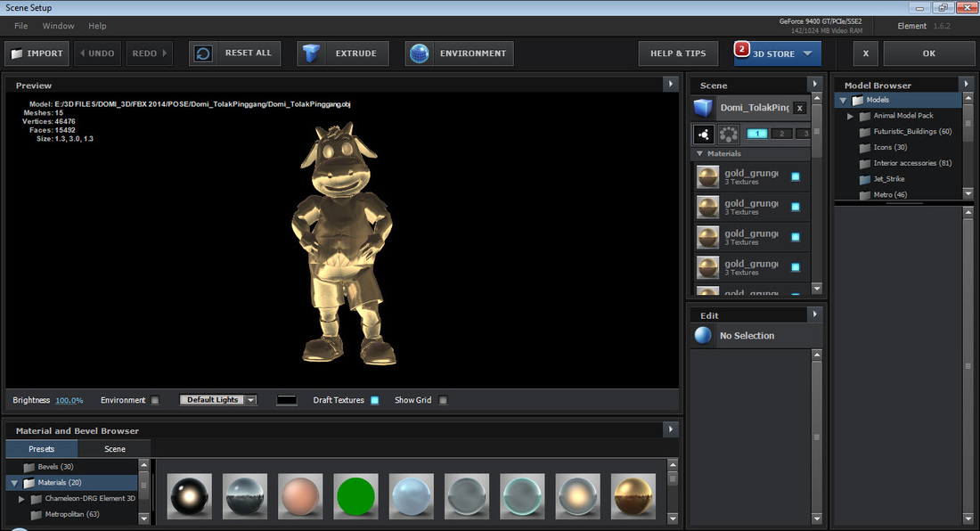The image size is (980, 531).
Task: Toggle group 1 button in Scene panel
Action: [757, 134]
